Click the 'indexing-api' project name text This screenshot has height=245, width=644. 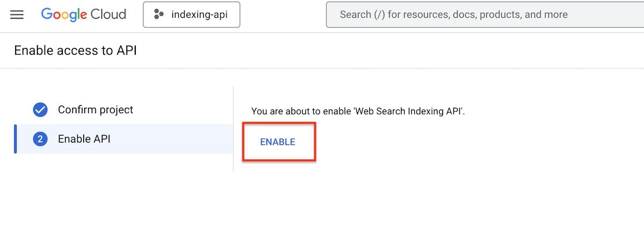pyautogui.click(x=200, y=14)
